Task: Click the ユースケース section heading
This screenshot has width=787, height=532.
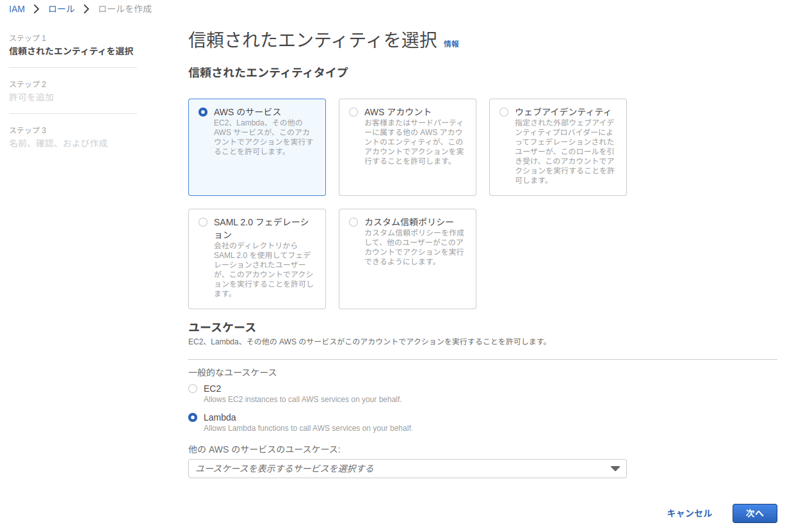Action: pos(222,327)
